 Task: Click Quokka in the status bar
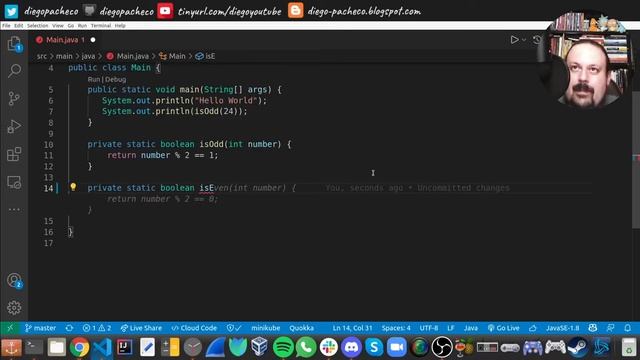click(302, 328)
